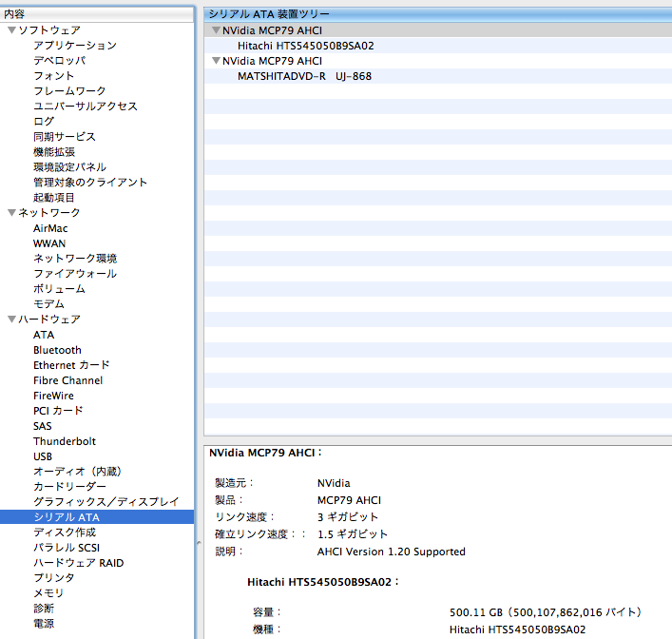This screenshot has height=639, width=672.
Task: Open the カードリーダー entry
Action: 69,486
